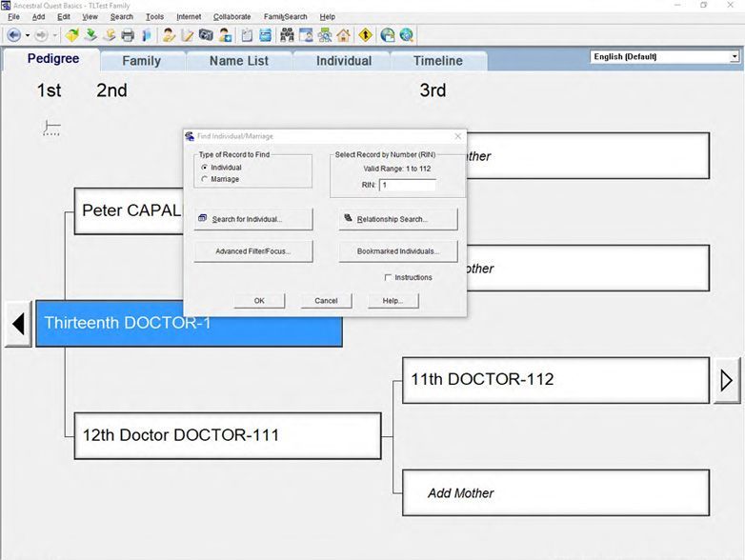Image resolution: width=745 pixels, height=560 pixels.
Task: Tick the Instructions checkbox
Action: click(x=388, y=277)
